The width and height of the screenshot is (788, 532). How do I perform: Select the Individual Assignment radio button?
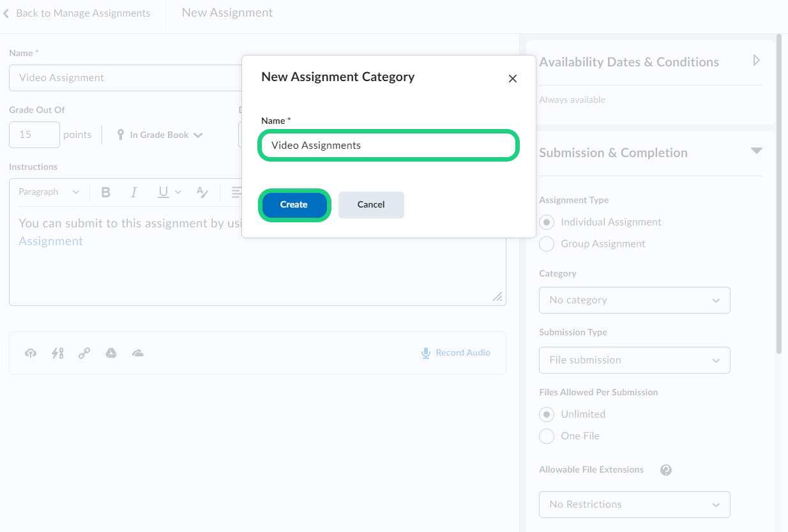[547, 222]
